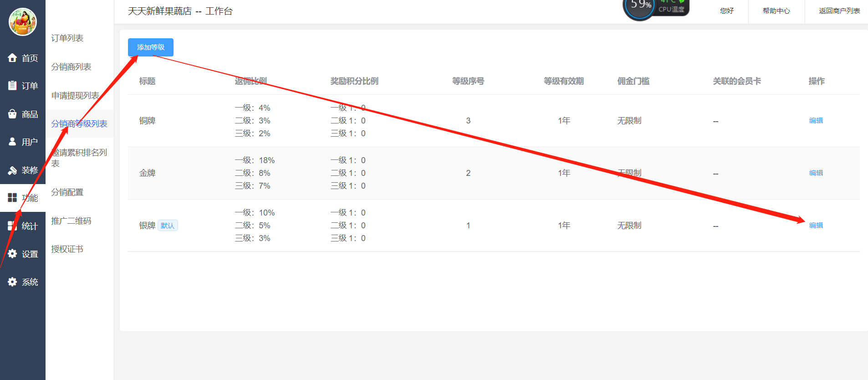Click the 添加等级 button
The height and width of the screenshot is (380, 868).
pos(151,47)
